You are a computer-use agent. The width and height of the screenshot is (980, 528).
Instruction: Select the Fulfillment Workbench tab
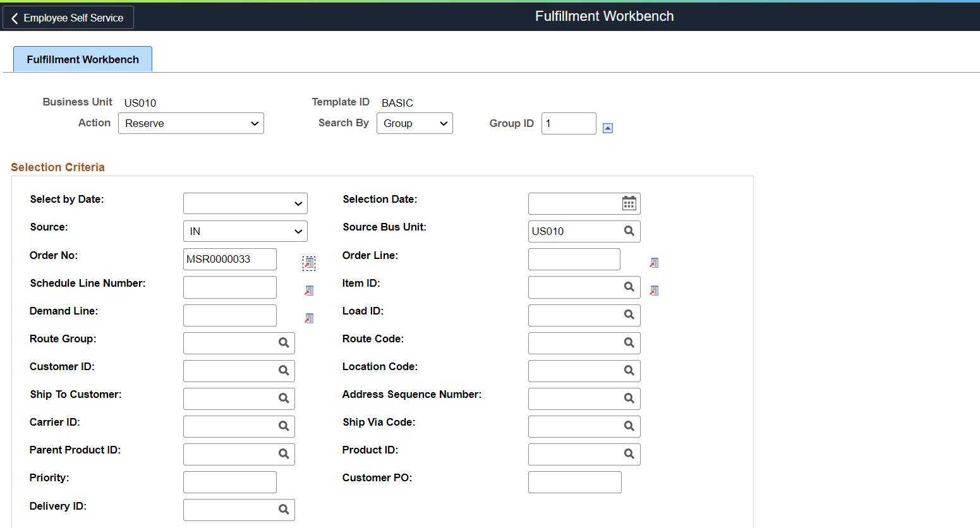(83, 59)
